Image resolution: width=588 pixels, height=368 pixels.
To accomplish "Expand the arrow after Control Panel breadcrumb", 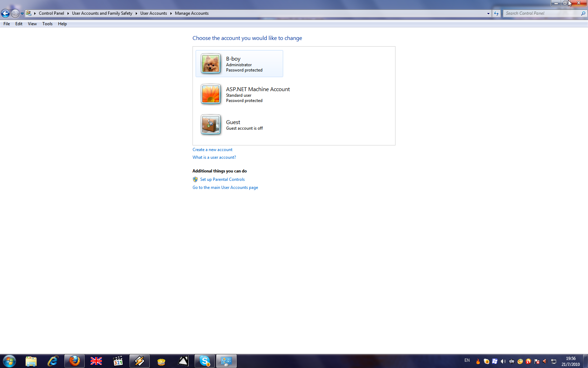I will tap(68, 13).
